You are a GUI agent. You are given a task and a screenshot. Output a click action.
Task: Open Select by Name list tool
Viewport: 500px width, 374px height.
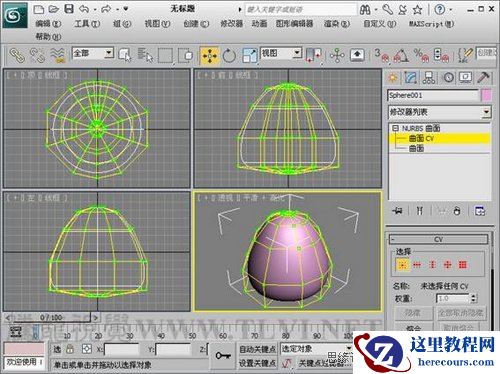coord(145,55)
